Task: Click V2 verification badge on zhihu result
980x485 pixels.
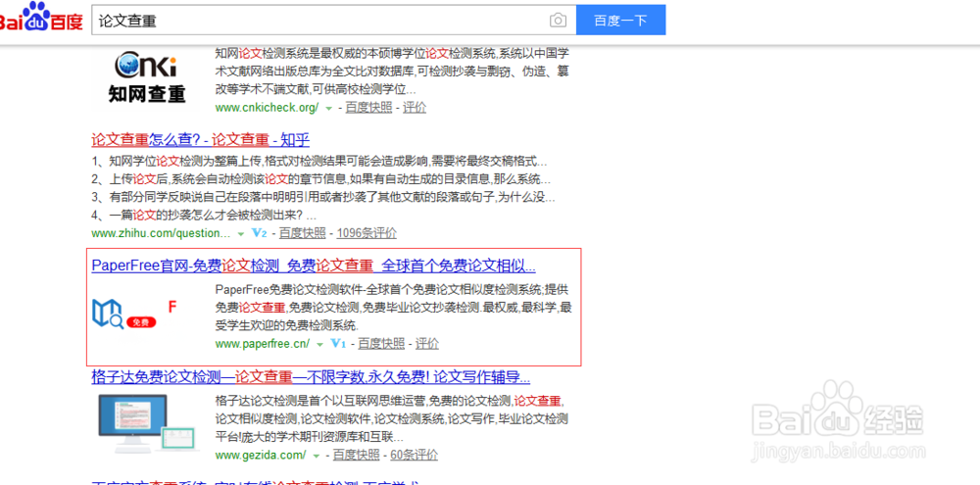Action: coord(260,234)
